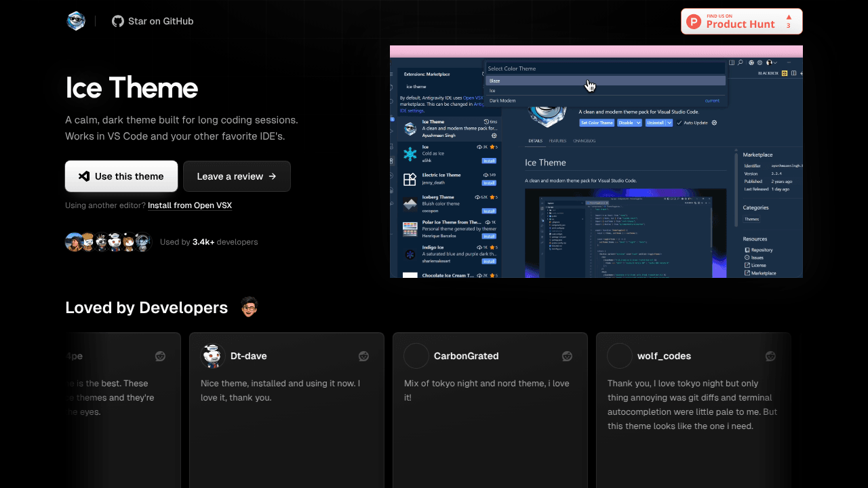
Task: Click the Ice Theme main heading
Action: tap(132, 87)
